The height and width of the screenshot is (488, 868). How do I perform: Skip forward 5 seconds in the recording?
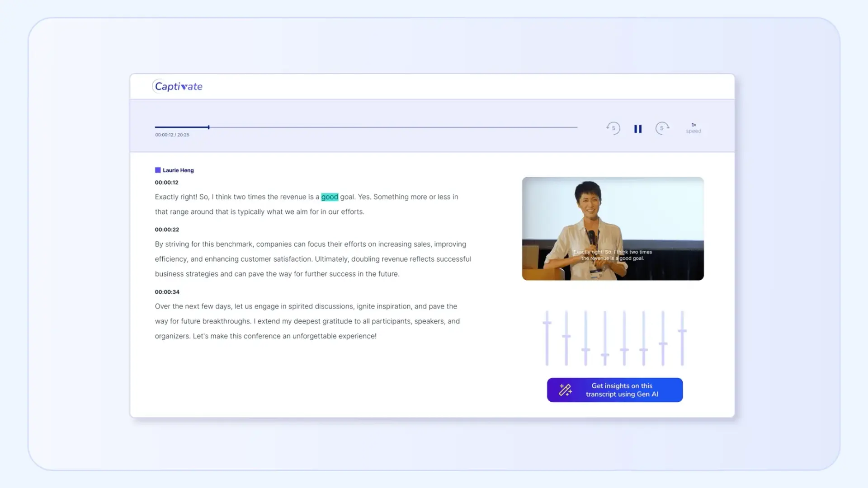pyautogui.click(x=662, y=128)
